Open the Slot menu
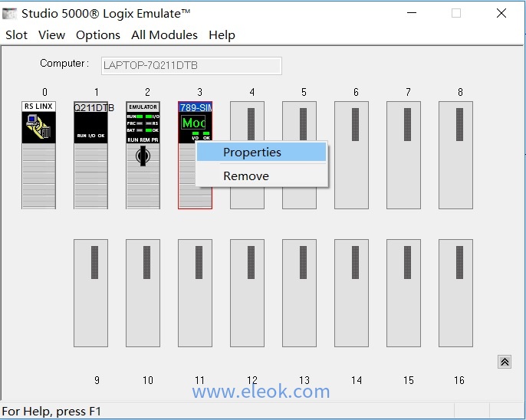The height and width of the screenshot is (420, 526). point(16,35)
